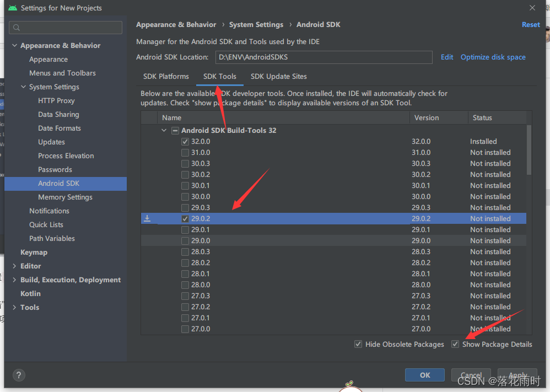Click Appearance & Behavior in breadcrumb
This screenshot has width=550, height=392.
[x=176, y=25]
